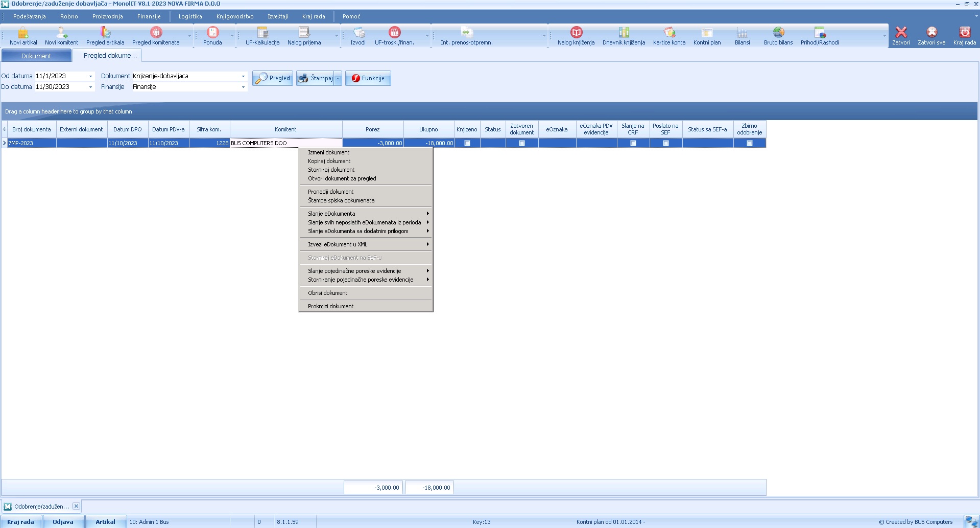Switch to the Dokument tab

pyautogui.click(x=36, y=56)
